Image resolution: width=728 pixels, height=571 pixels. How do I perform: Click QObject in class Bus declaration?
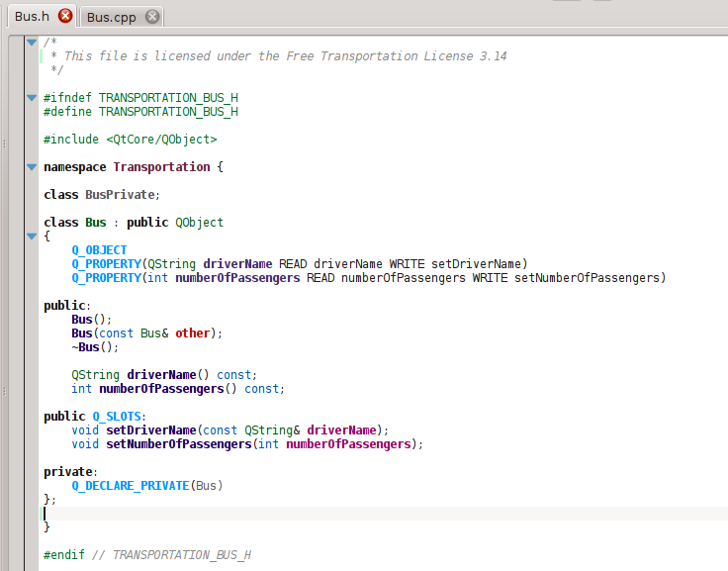click(199, 223)
